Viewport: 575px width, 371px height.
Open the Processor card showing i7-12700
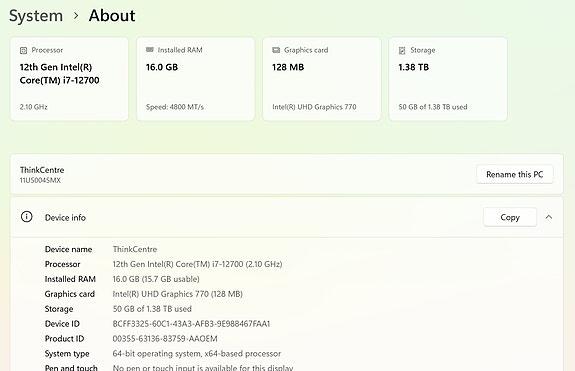69,78
